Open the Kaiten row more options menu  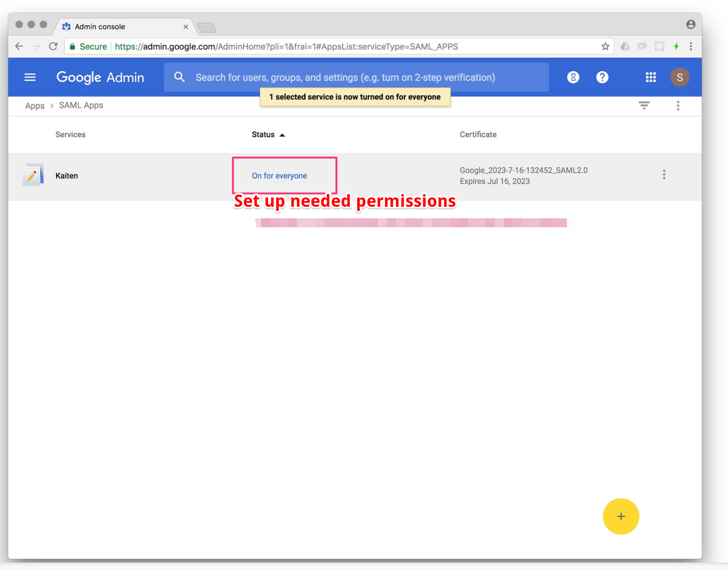(664, 175)
